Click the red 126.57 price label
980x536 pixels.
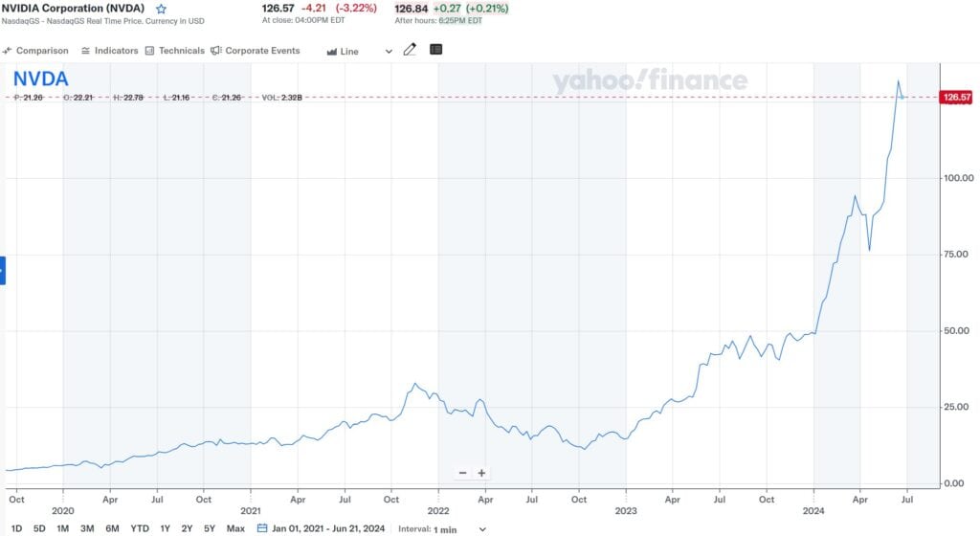pyautogui.click(x=957, y=98)
